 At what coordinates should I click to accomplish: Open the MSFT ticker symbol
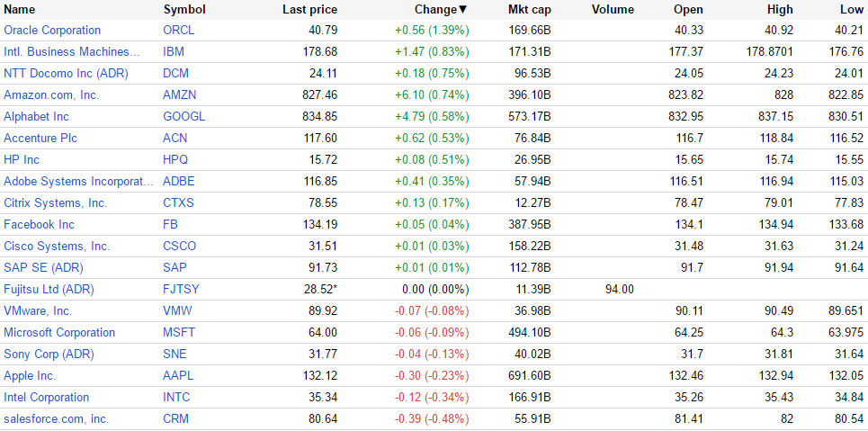(x=178, y=333)
